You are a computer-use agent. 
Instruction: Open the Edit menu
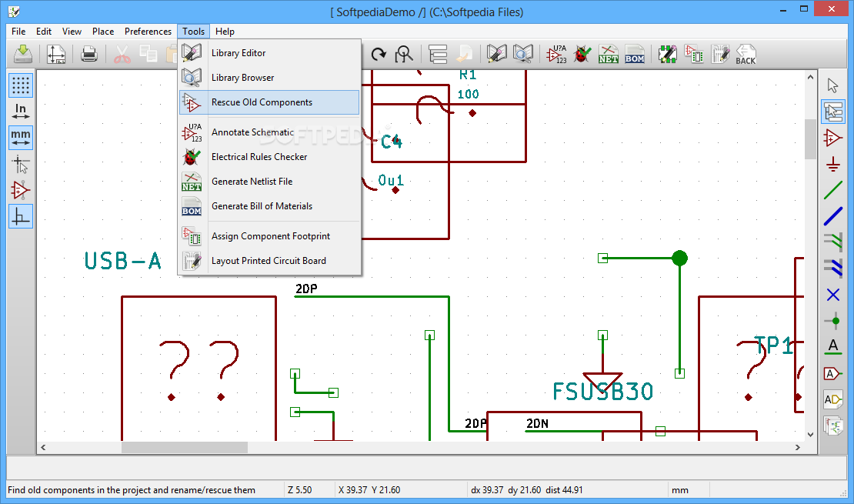(44, 31)
